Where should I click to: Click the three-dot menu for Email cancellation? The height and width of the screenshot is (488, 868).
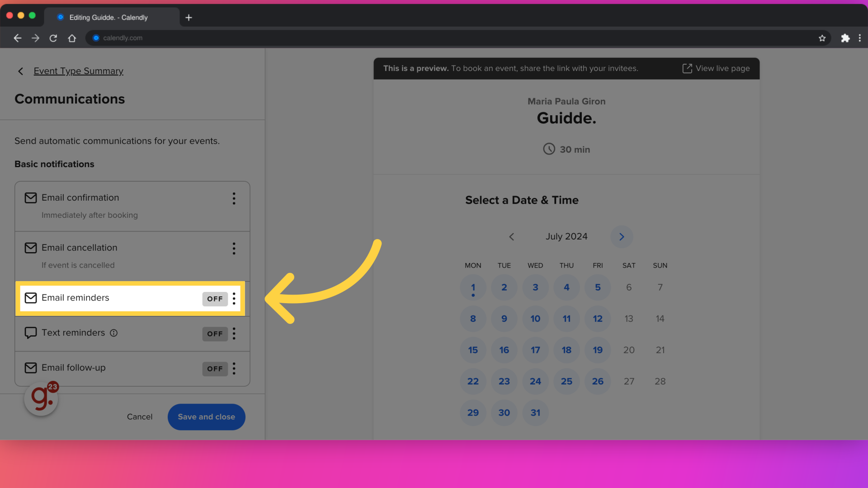click(234, 249)
